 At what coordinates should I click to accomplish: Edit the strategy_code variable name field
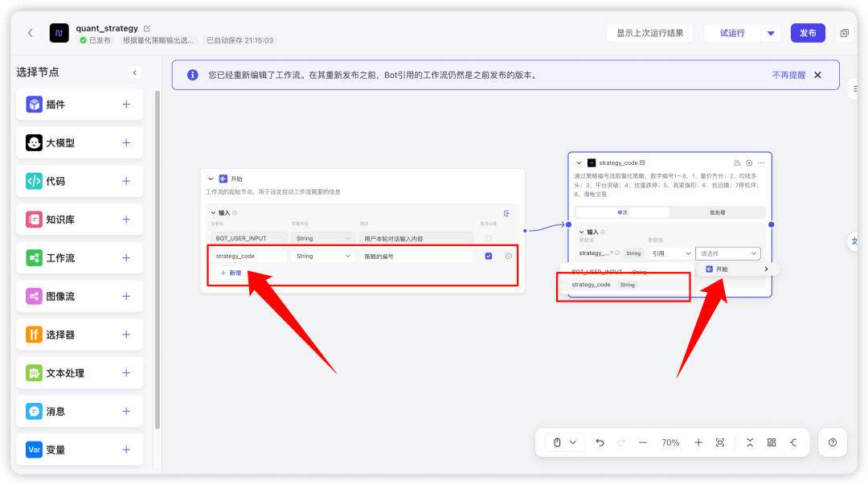tap(248, 256)
